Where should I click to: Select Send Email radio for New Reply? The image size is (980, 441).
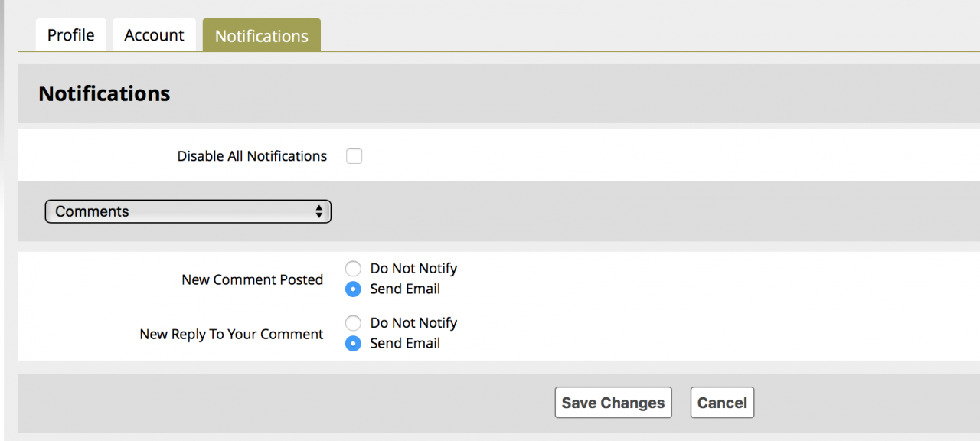tap(353, 344)
